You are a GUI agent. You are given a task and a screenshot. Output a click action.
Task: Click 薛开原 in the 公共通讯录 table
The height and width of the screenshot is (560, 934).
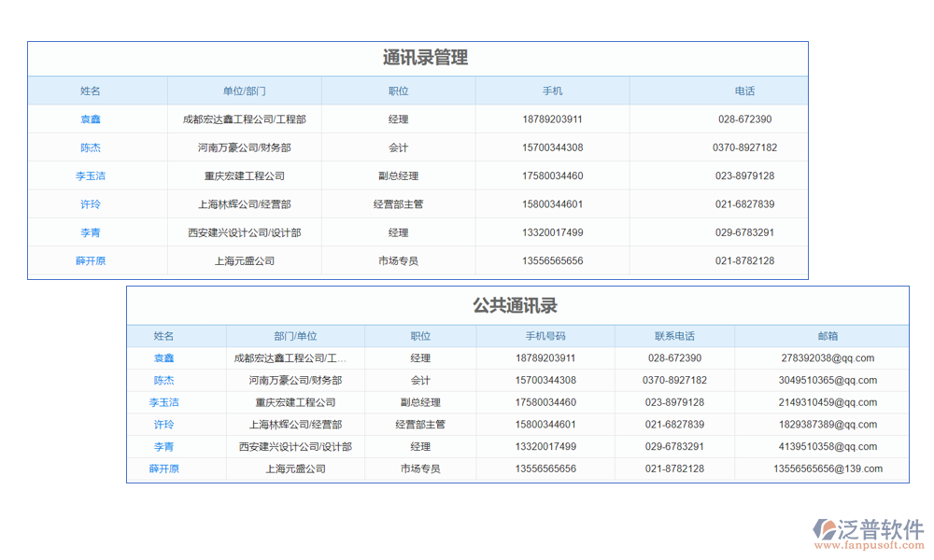[164, 469]
